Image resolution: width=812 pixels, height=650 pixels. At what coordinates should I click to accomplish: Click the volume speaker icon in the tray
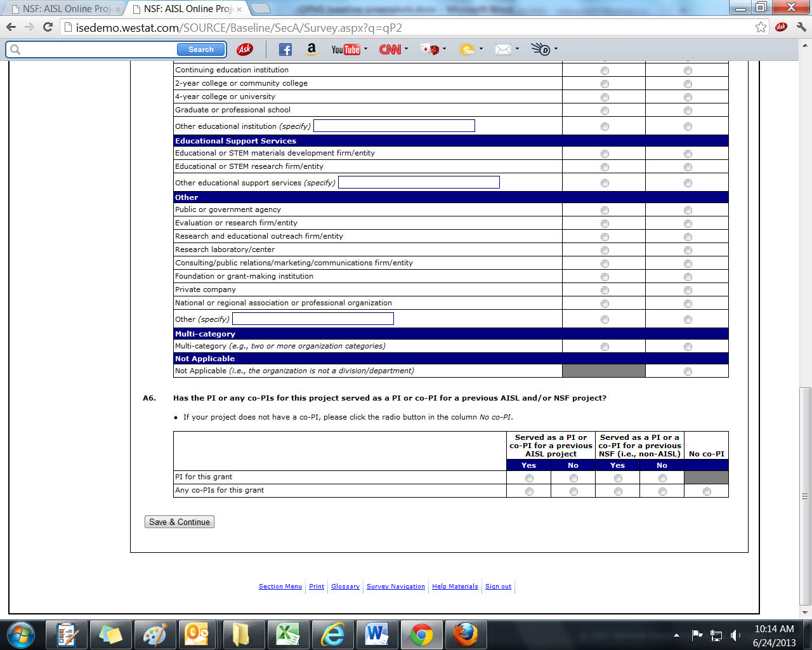pyautogui.click(x=736, y=635)
